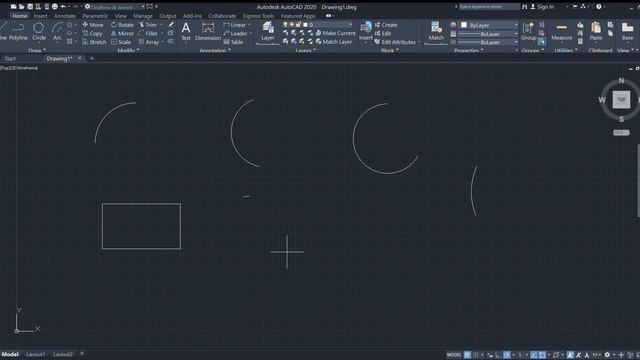Open the Parametric ribbon tab
640x360 pixels.
pos(95,16)
